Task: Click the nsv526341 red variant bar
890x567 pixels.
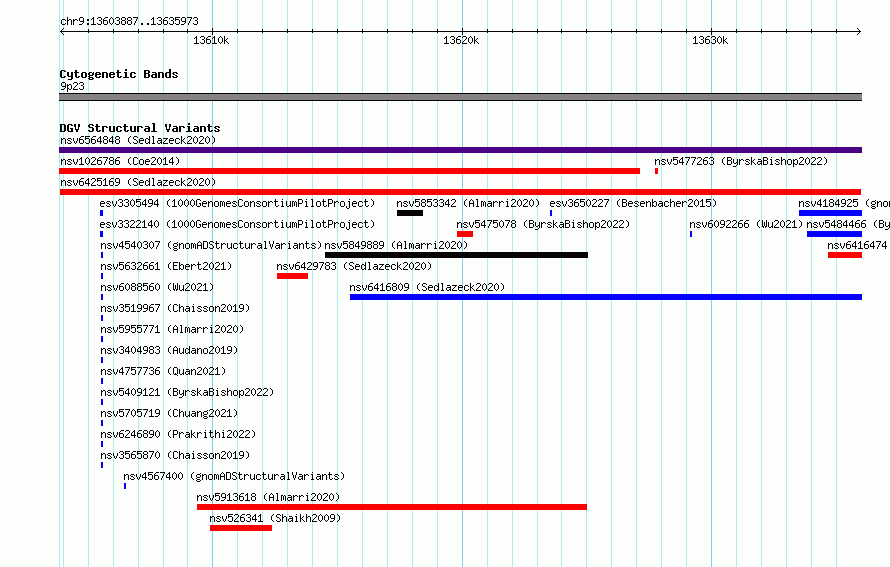Action: coord(241,528)
